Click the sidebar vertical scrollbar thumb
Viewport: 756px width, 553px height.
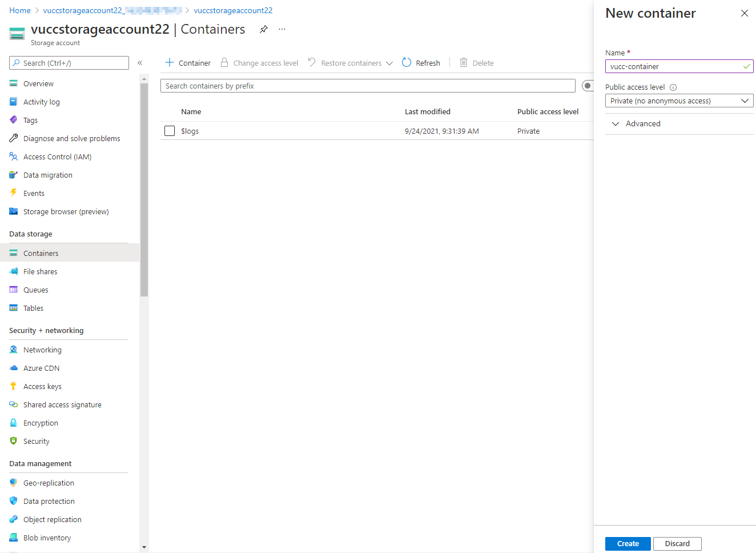coord(144,190)
